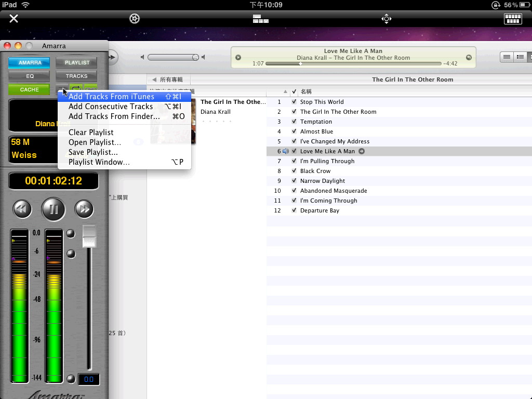
Task: Click the iTunes song progress bar
Action: pos(353,63)
